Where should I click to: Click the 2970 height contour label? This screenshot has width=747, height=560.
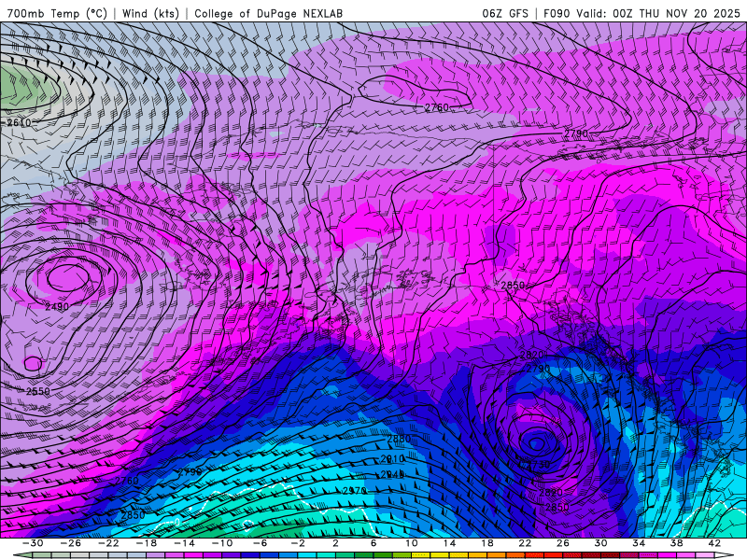[355, 491]
